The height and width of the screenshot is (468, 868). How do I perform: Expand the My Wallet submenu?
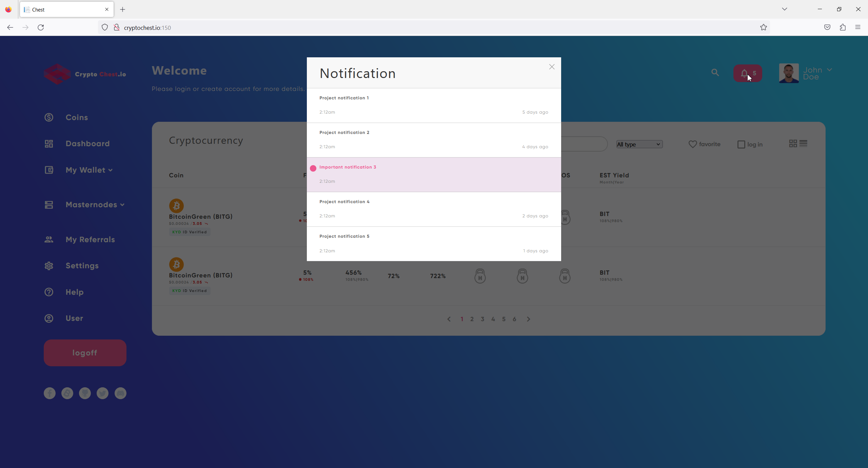(89, 170)
